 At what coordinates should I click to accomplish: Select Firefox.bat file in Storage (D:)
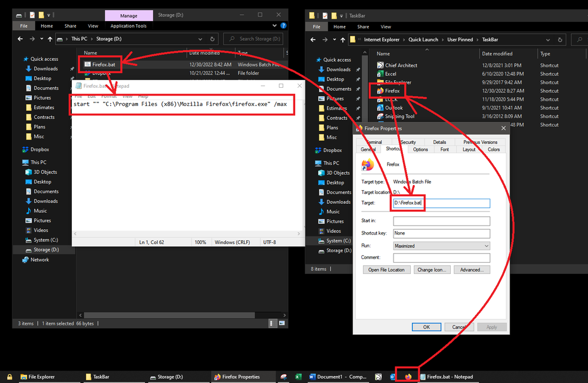(104, 65)
